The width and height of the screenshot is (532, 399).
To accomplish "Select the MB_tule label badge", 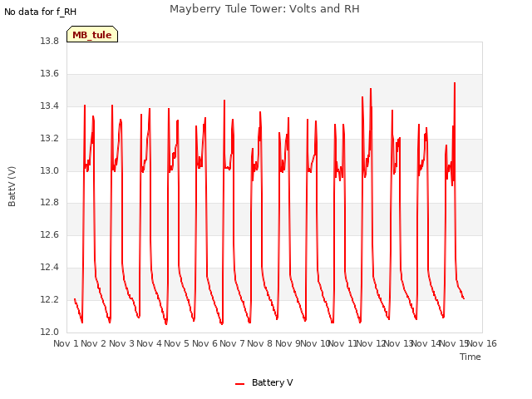I will 92,34.
